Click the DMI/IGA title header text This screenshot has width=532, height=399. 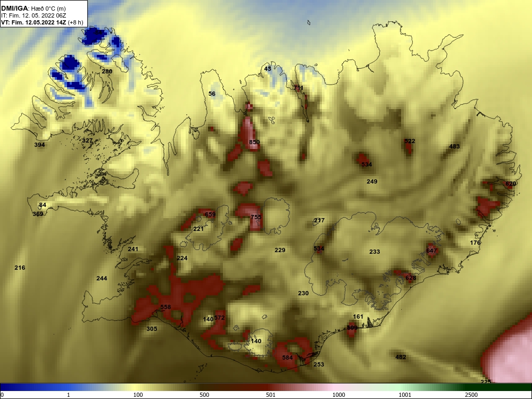33,9
